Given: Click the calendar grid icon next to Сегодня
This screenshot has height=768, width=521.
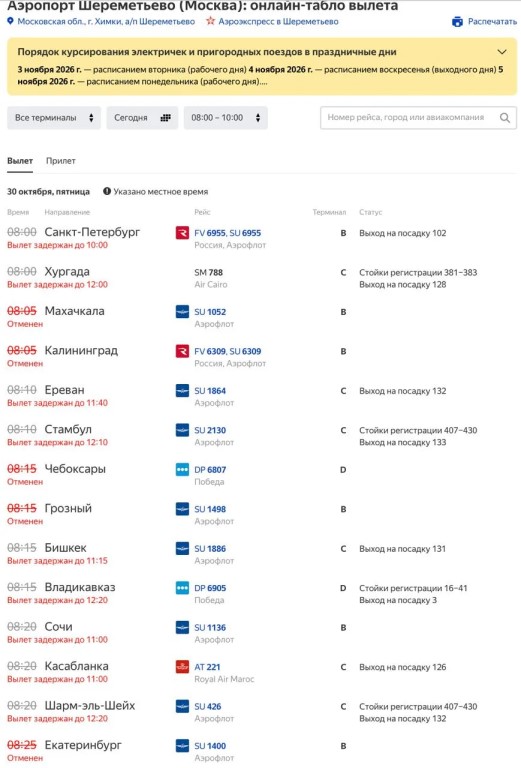Looking at the screenshot, I should (x=166, y=118).
